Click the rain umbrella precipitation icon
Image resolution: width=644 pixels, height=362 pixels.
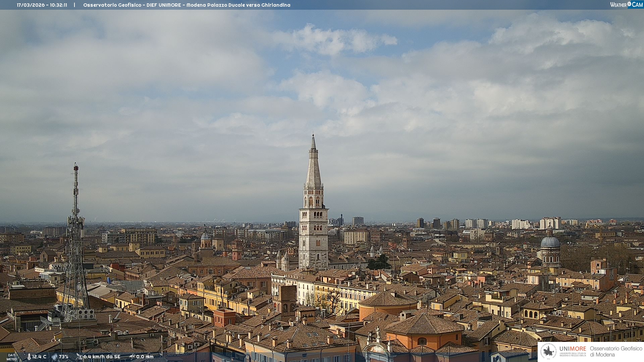(x=132, y=357)
